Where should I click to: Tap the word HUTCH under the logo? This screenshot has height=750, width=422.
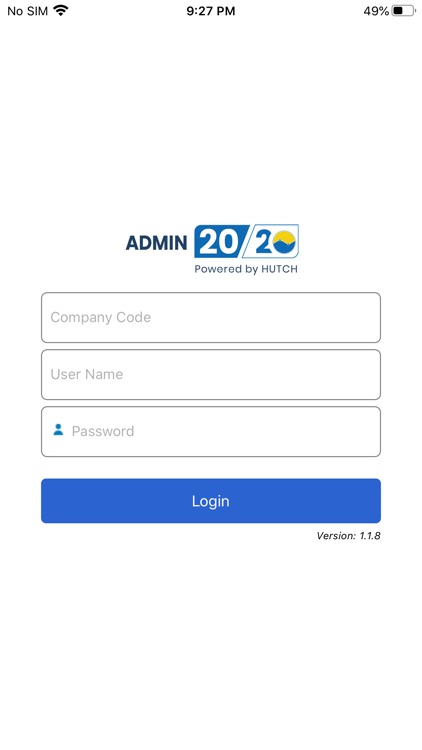click(x=279, y=269)
